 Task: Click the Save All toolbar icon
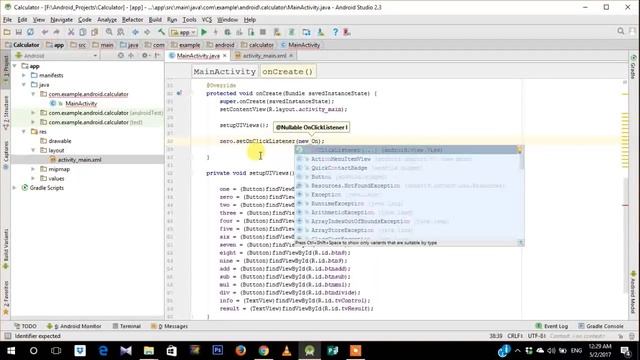(19, 32)
